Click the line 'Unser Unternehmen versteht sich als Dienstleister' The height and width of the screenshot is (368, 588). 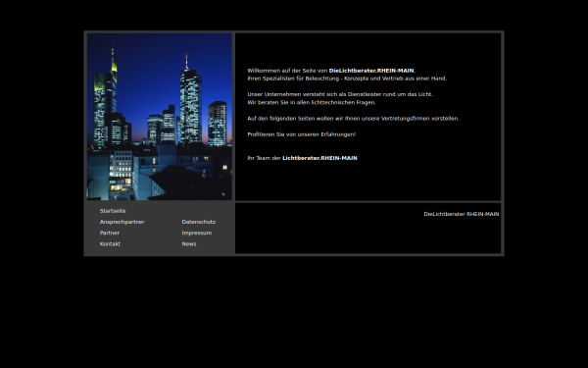point(340,94)
